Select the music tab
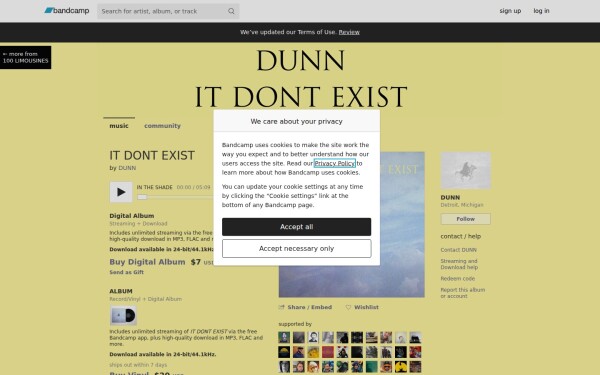 click(119, 126)
